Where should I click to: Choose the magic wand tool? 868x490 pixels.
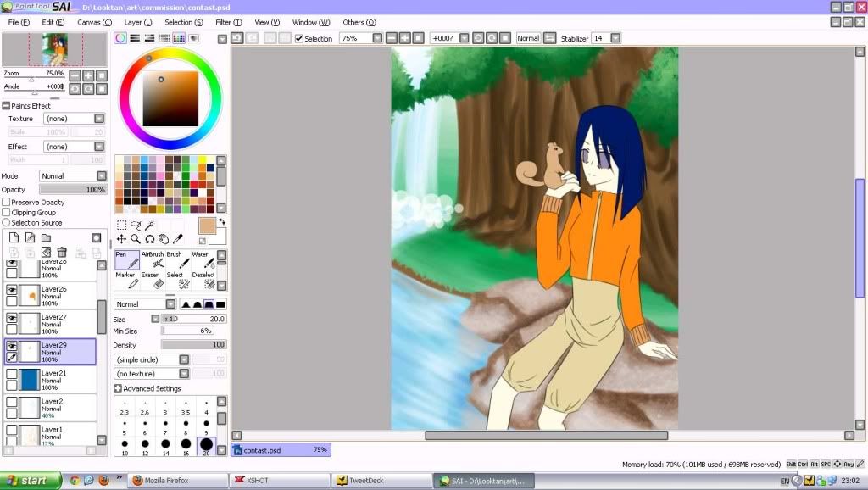click(x=149, y=225)
